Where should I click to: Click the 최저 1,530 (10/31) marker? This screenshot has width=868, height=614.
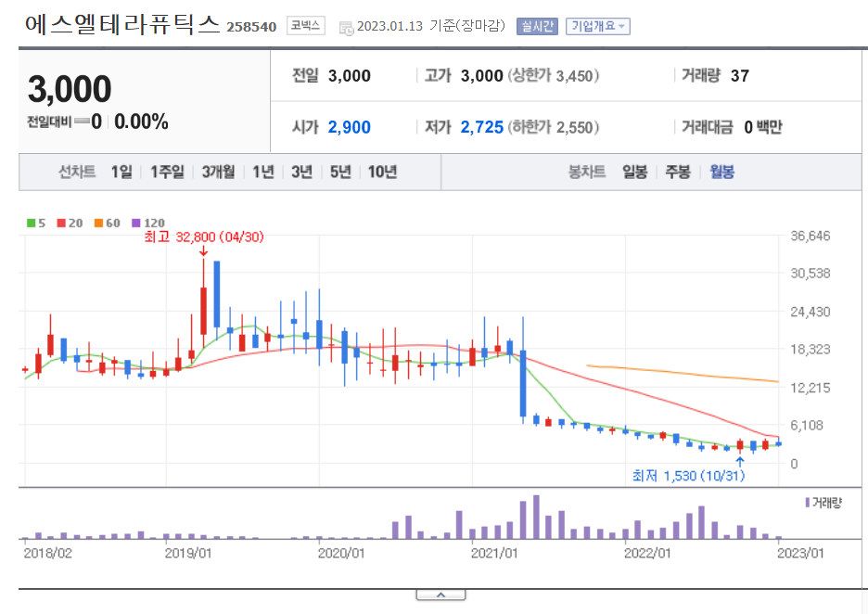tap(689, 476)
